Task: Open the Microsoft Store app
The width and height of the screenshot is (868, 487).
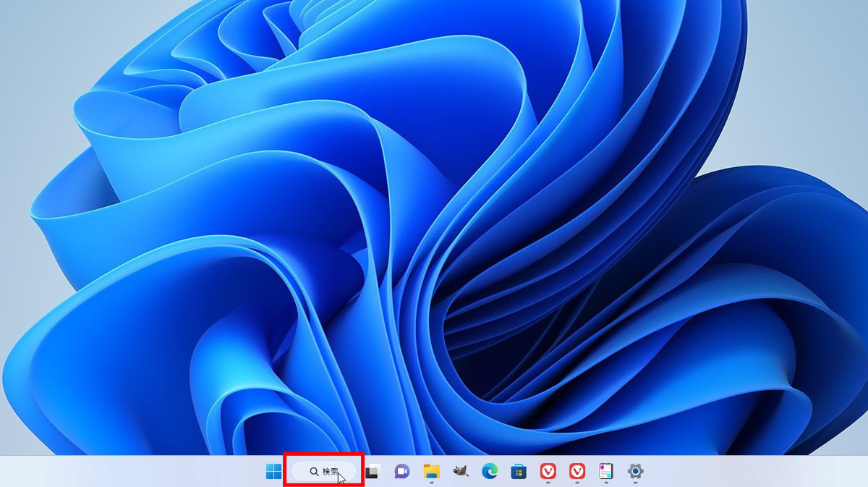Action: (x=519, y=472)
